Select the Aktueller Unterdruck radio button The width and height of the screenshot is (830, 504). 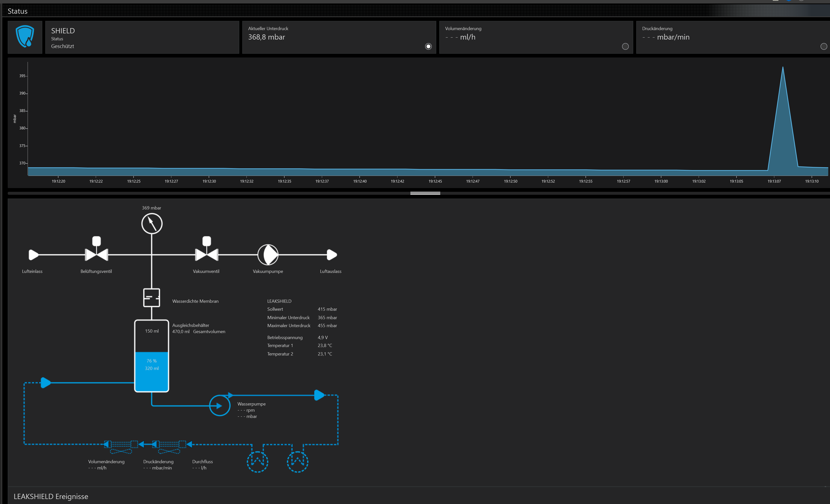coord(428,47)
